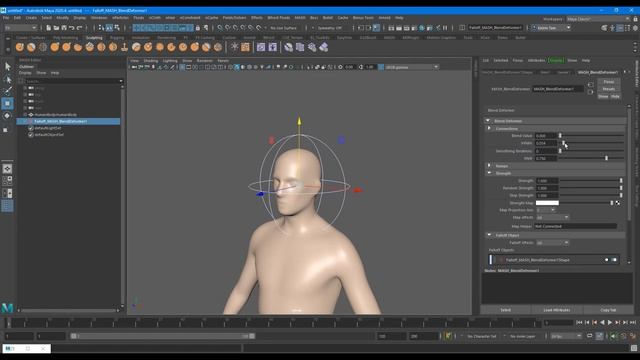This screenshot has height=360, width=640.
Task: Click the Open Scene folder icon
Action: (56, 28)
